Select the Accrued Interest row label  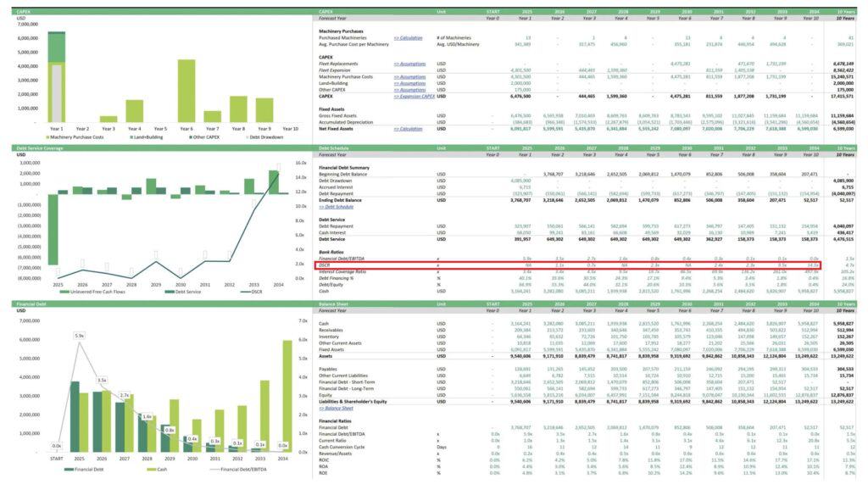(x=336, y=187)
